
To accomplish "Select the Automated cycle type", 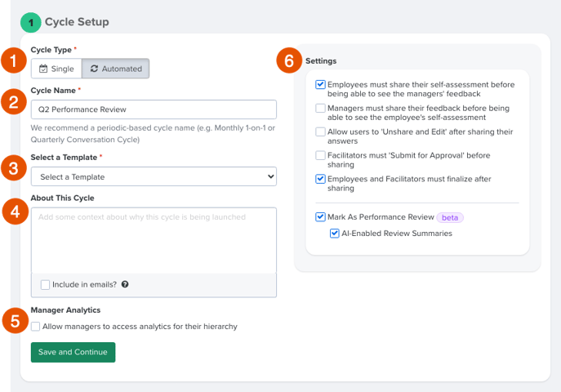I will (x=116, y=69).
